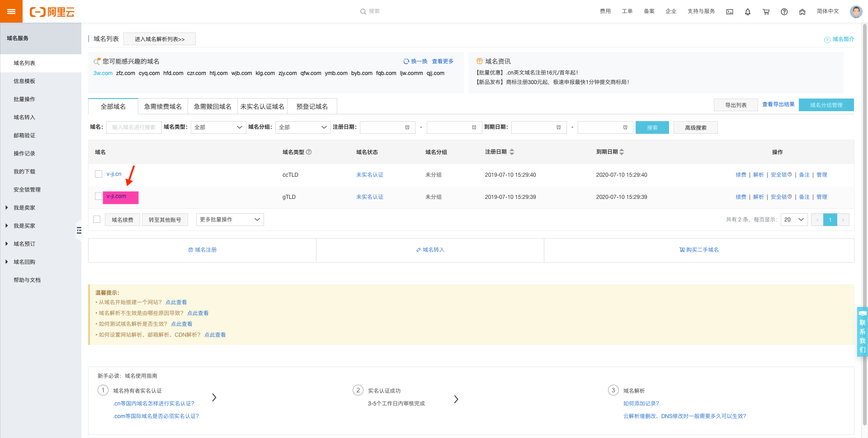The height and width of the screenshot is (438, 868).
Task: Click the sidebar collapse handle icon
Action: point(79,231)
